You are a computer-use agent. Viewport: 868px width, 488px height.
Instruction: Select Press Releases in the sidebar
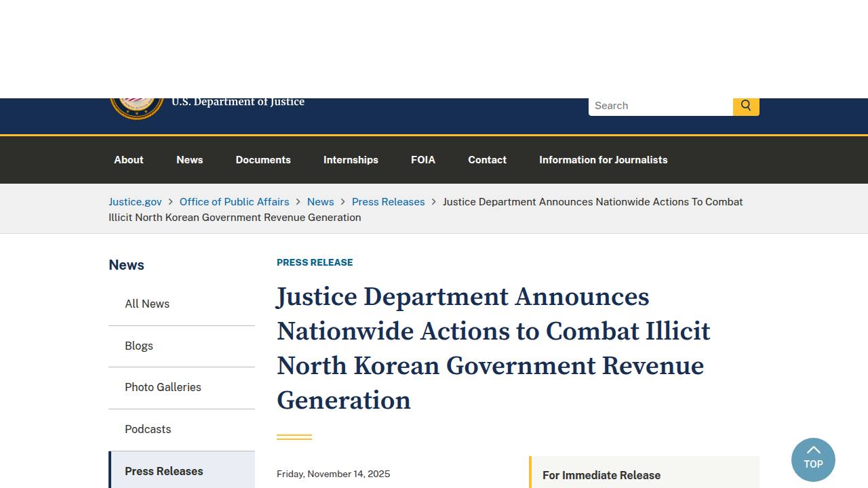pyautogui.click(x=182, y=470)
